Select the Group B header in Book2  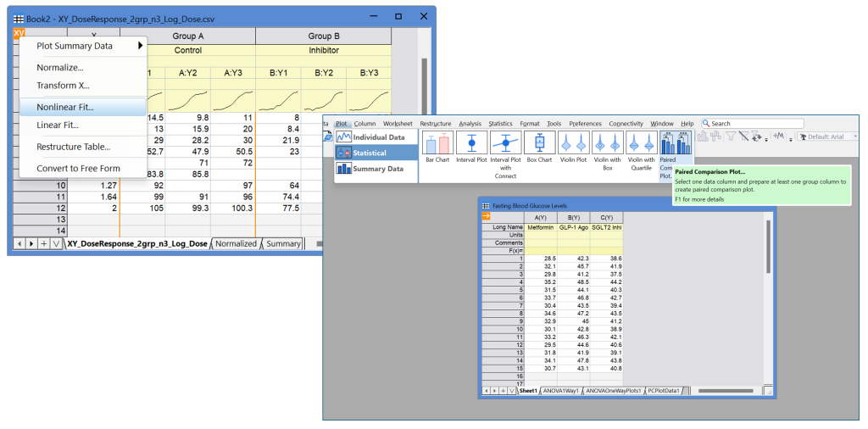tap(324, 36)
